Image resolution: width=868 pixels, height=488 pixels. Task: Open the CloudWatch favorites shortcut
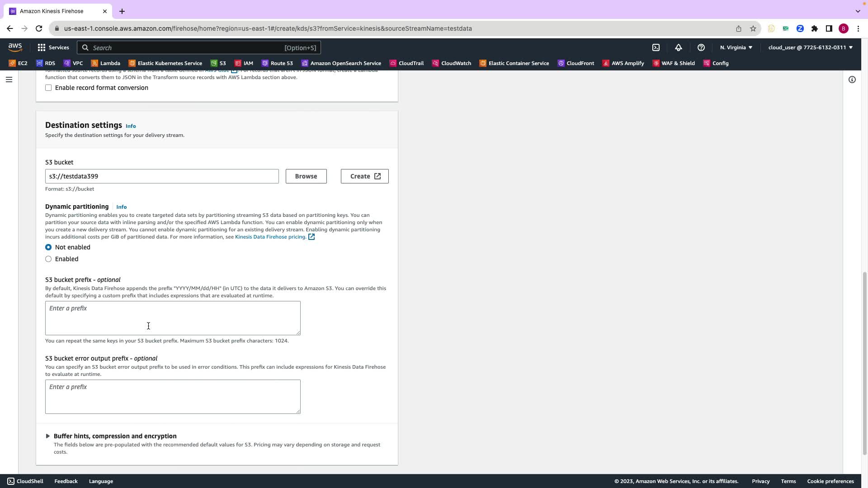(x=451, y=63)
